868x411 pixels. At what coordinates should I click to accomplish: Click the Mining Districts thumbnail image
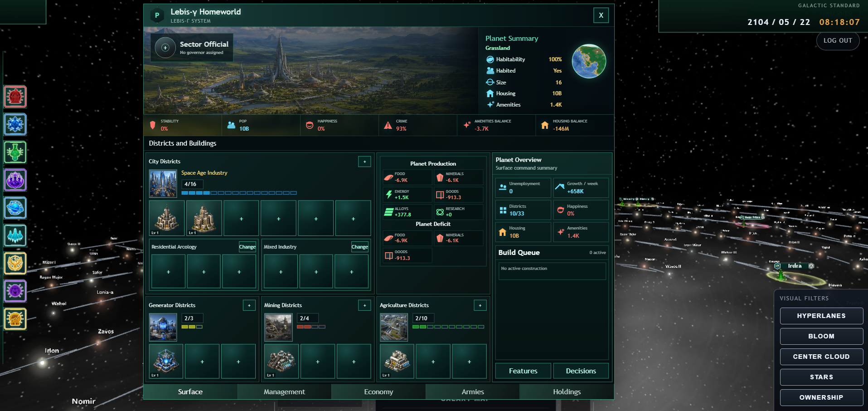tap(278, 327)
